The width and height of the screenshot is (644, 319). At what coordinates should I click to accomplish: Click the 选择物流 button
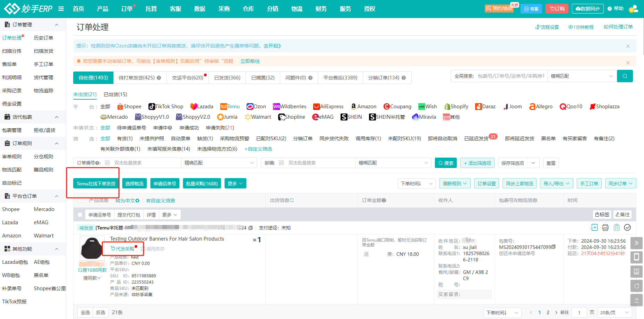[x=135, y=184]
